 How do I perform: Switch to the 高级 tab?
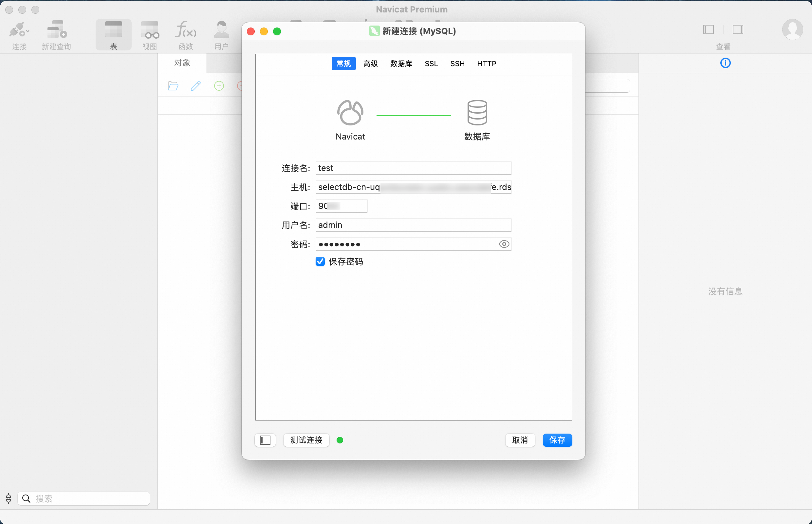pos(370,64)
